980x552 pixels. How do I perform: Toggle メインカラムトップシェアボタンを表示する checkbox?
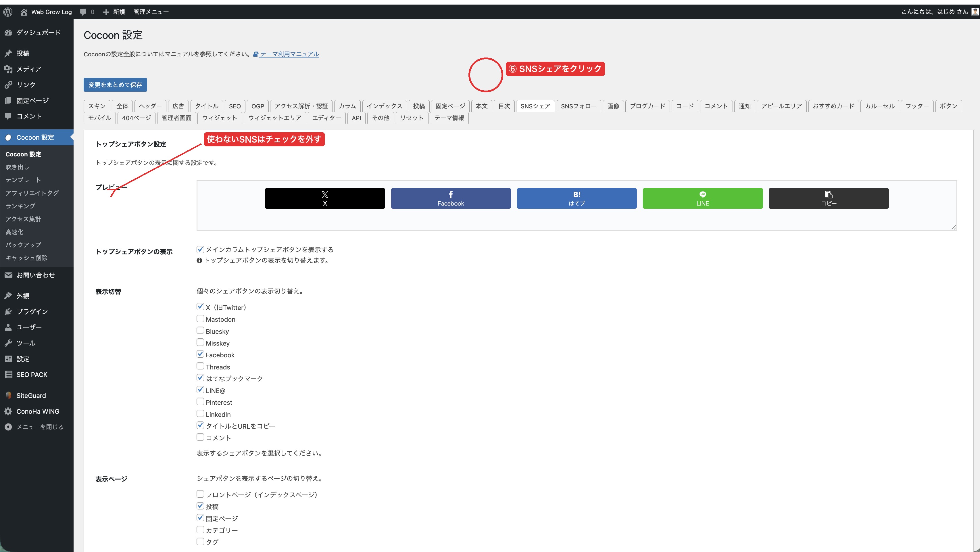point(200,249)
